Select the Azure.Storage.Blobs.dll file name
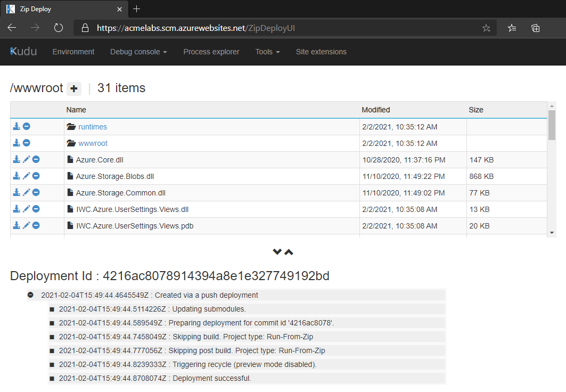Viewport: 566px width, 392px height. [x=115, y=176]
